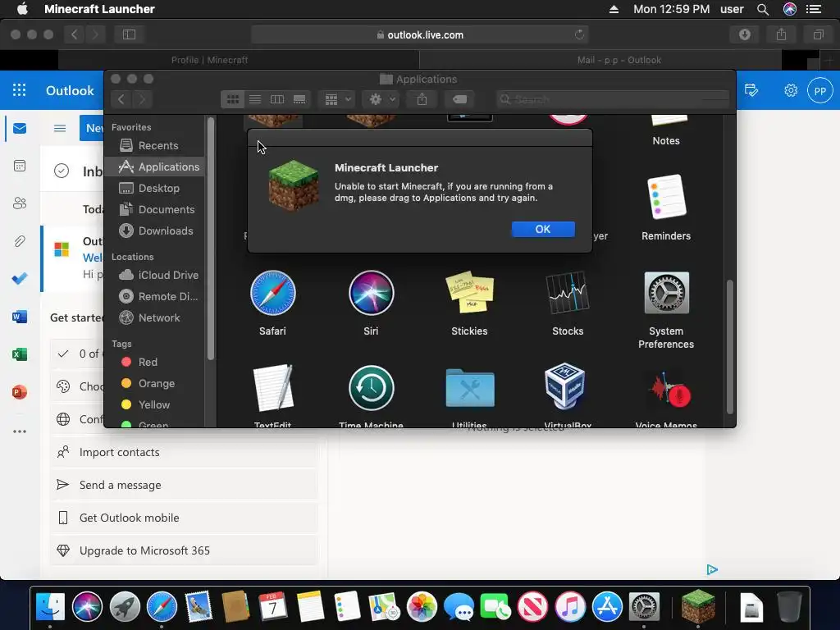Select Downloads in the Finder sidebar
The width and height of the screenshot is (840, 630).
[155, 231]
